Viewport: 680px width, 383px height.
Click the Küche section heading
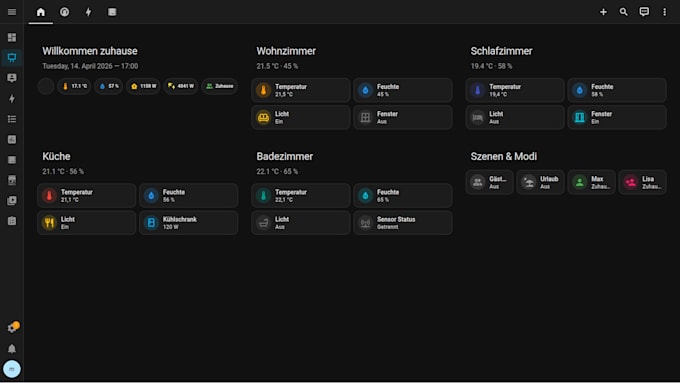click(x=56, y=156)
